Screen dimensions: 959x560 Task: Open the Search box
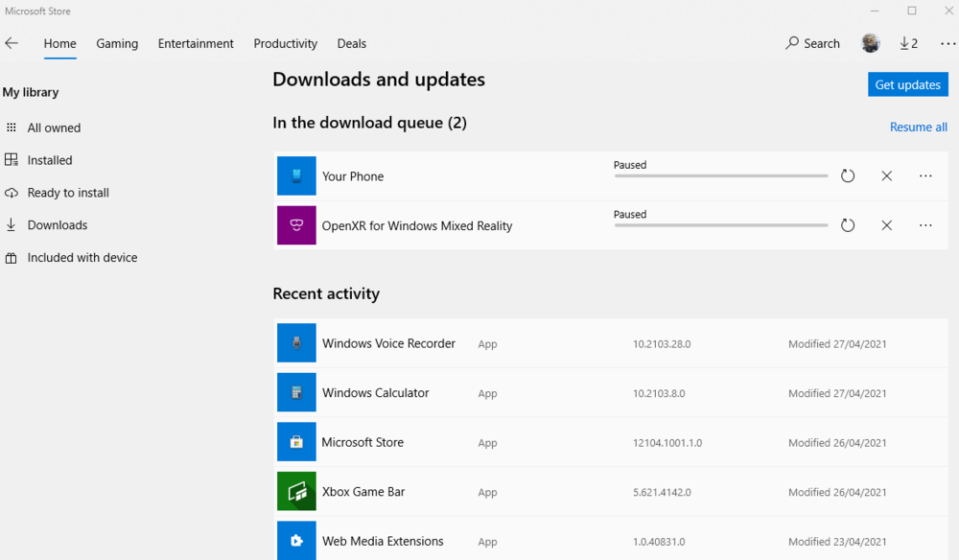(x=812, y=43)
